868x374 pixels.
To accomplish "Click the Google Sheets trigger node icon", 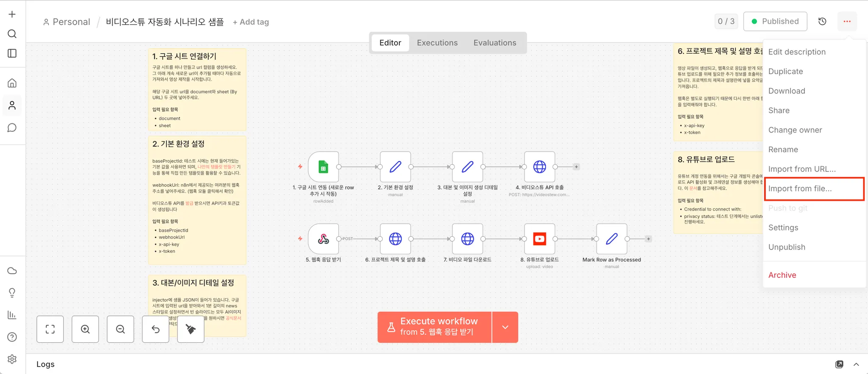I will (323, 167).
